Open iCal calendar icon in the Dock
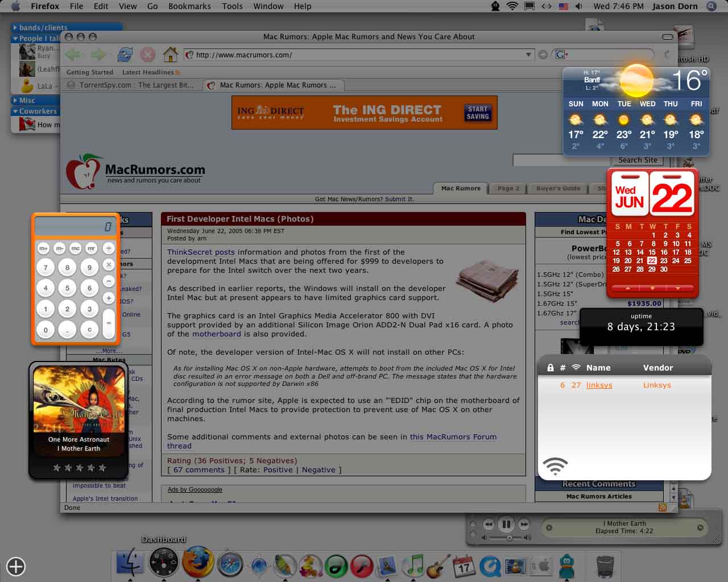 point(464,566)
